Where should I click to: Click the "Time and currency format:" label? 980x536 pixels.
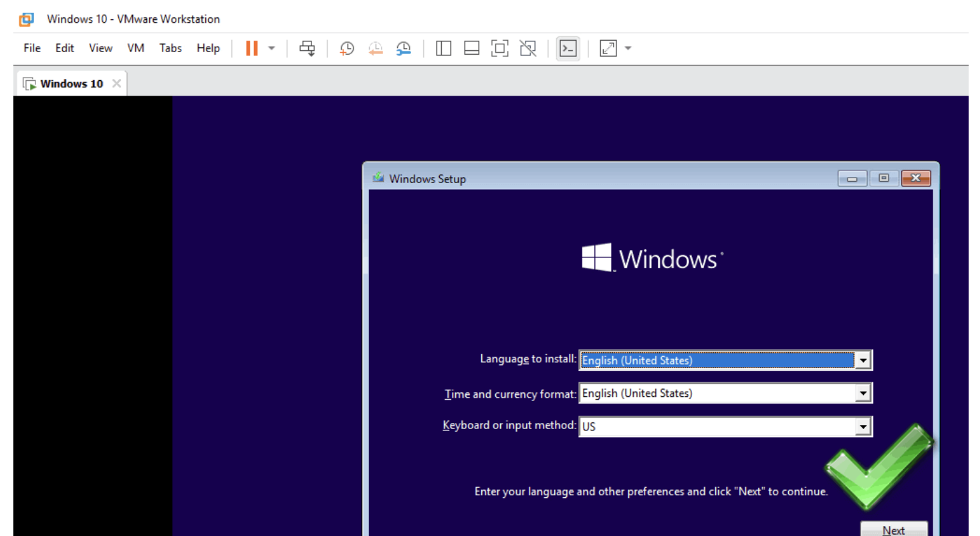(x=510, y=394)
